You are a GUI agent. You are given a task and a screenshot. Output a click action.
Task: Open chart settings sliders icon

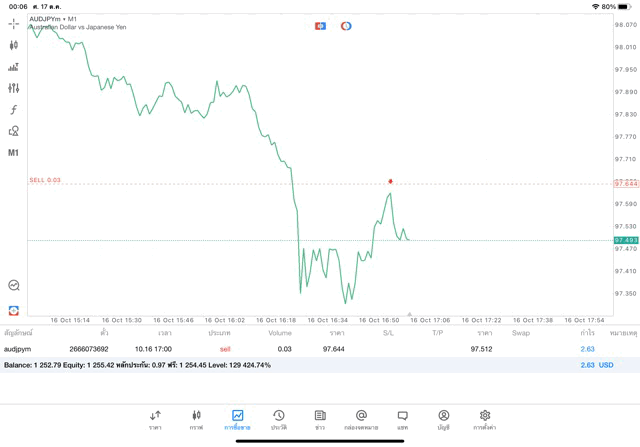point(14,88)
